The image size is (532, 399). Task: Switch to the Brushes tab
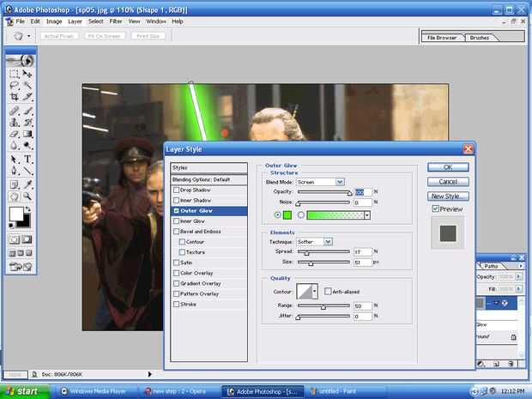[x=476, y=38]
